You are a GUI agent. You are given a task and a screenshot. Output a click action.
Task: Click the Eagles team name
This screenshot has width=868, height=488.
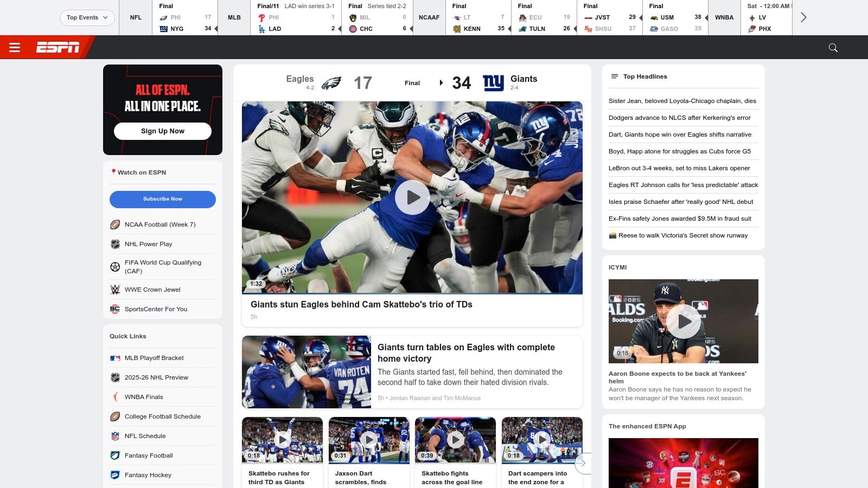[300, 79]
